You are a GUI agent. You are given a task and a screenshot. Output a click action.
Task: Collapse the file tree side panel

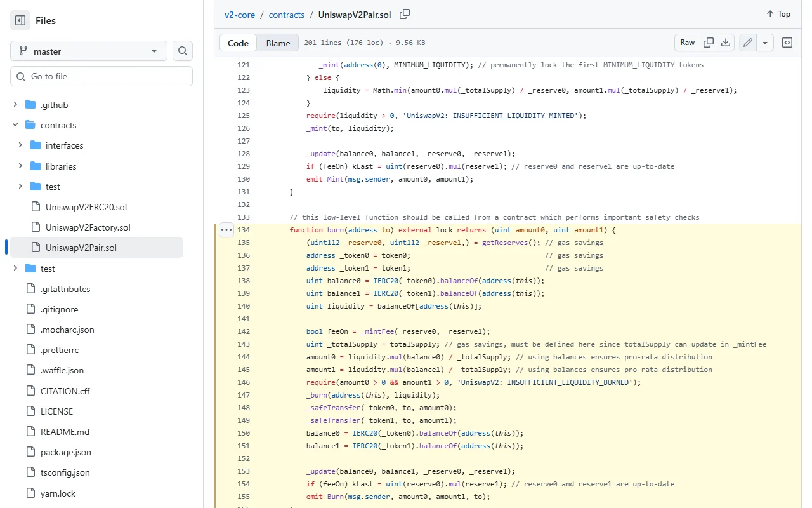20,20
